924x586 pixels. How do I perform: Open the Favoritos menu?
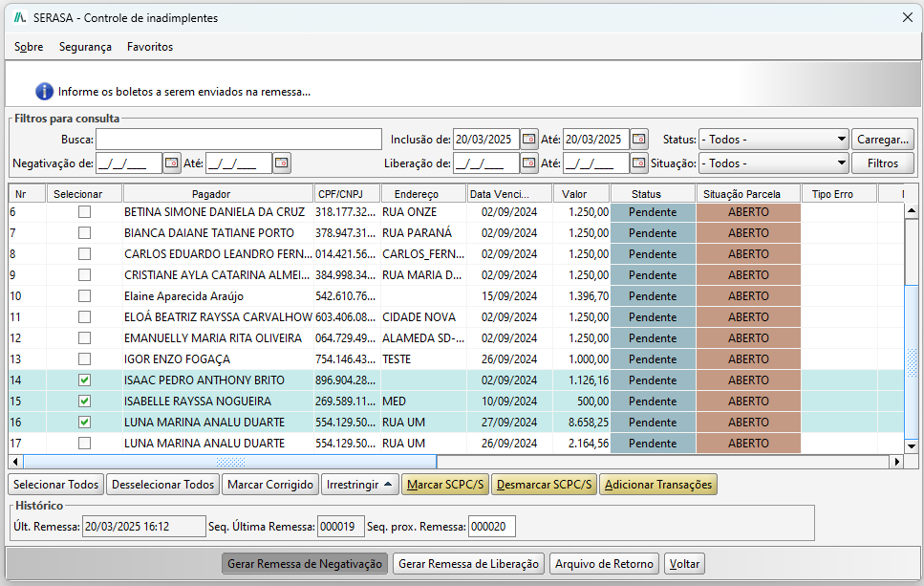pos(150,47)
